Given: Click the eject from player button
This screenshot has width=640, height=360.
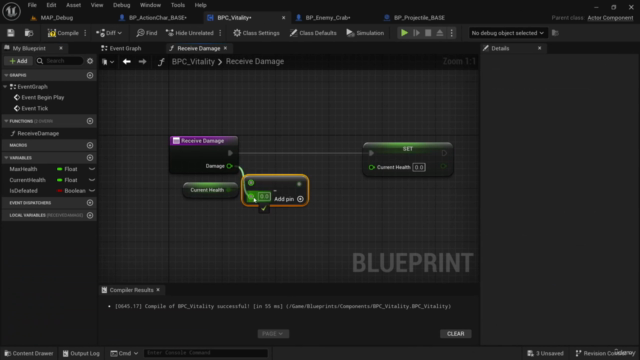Looking at the screenshot, I should (x=440, y=33).
